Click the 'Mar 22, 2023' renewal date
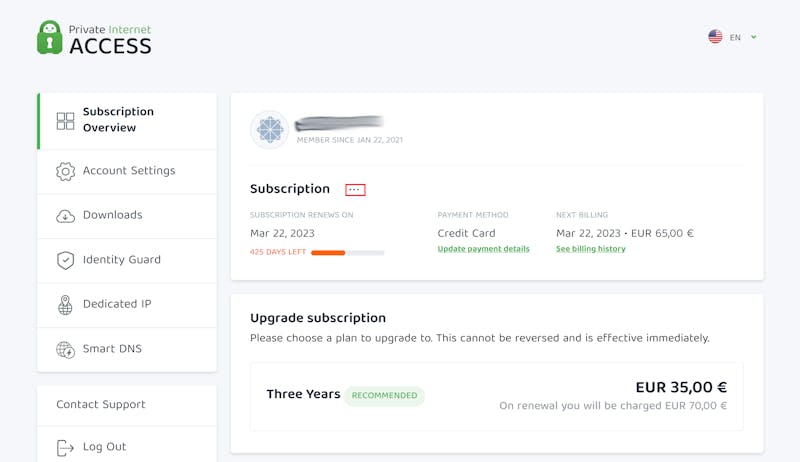The height and width of the screenshot is (462, 800). 282,234
